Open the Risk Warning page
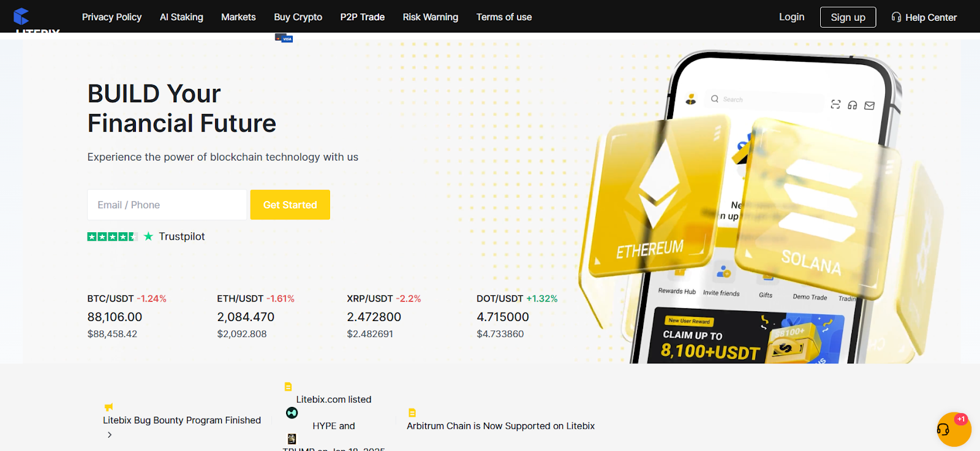 coord(431,17)
